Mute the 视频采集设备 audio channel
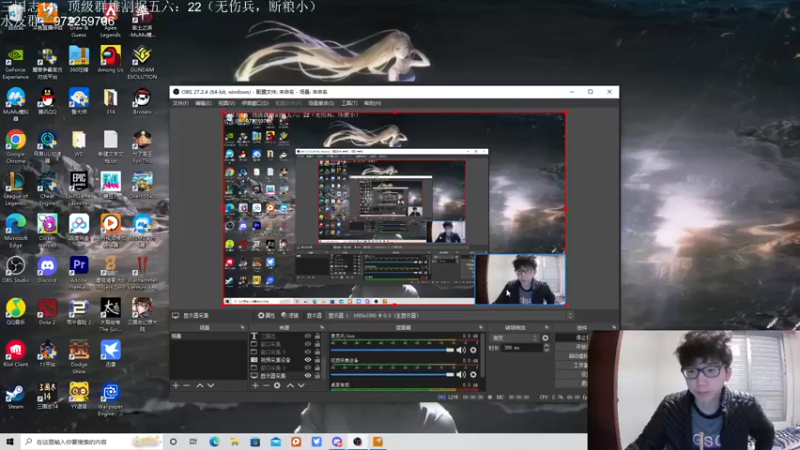Screen dimensions: 800x450 pyautogui.click(x=461, y=374)
